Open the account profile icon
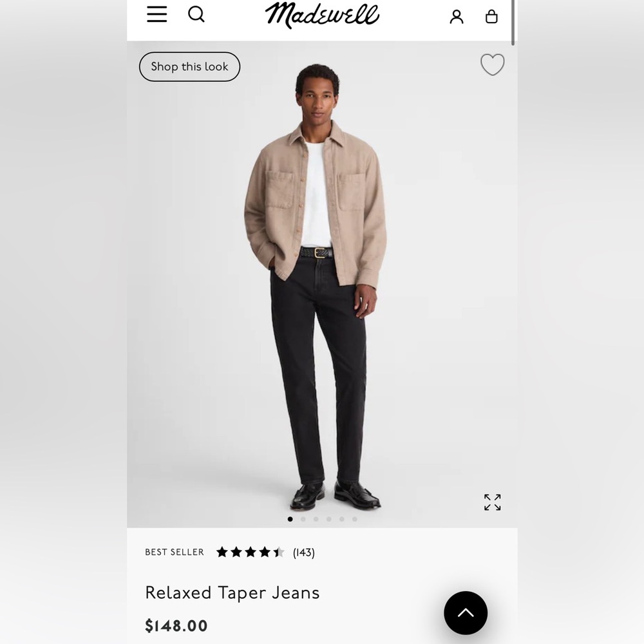This screenshot has width=644, height=644. [x=457, y=17]
